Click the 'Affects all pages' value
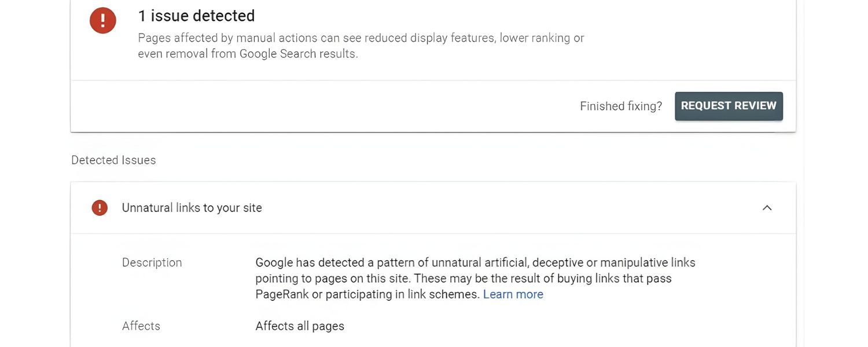The width and height of the screenshot is (868, 347). [x=300, y=326]
